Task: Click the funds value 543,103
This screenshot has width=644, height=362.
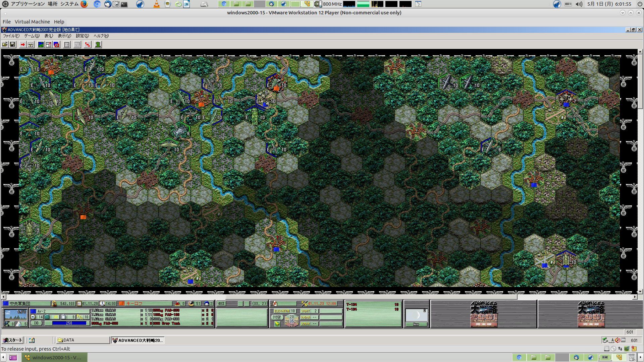Action: (67, 304)
